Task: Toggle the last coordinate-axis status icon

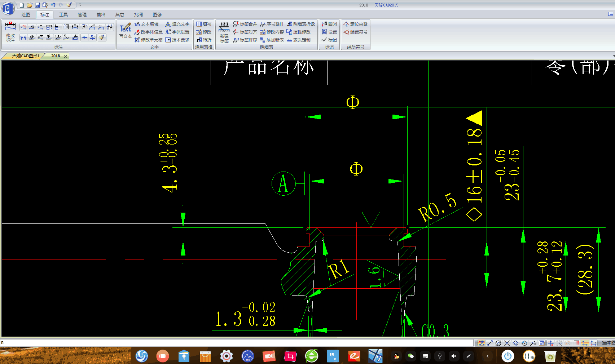Action: coord(594,343)
